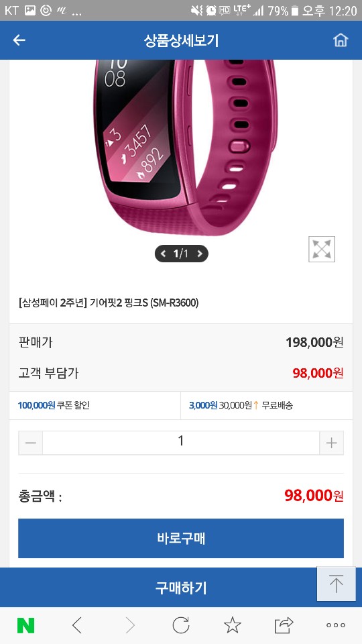Open the browser more options menu

point(336,625)
